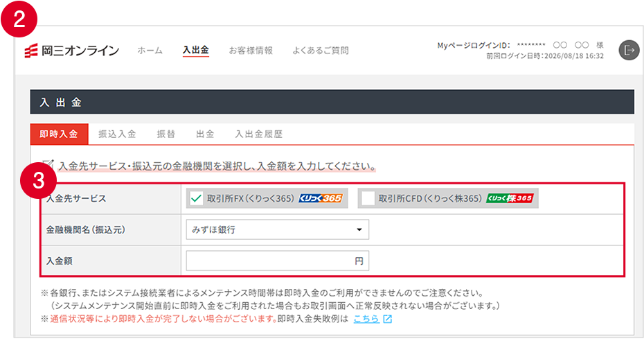644x341 pixels.
Task: Focus the 入金額 yen input field
Action: [277, 261]
